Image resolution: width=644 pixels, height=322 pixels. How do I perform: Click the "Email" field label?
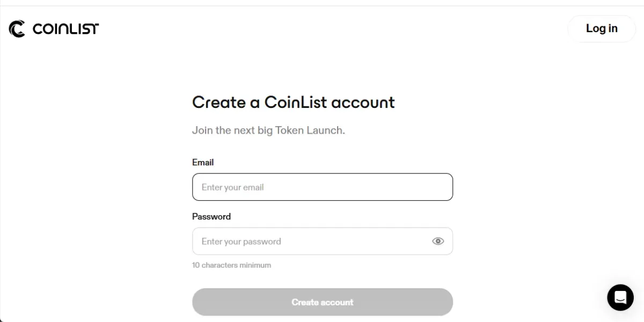[203, 162]
